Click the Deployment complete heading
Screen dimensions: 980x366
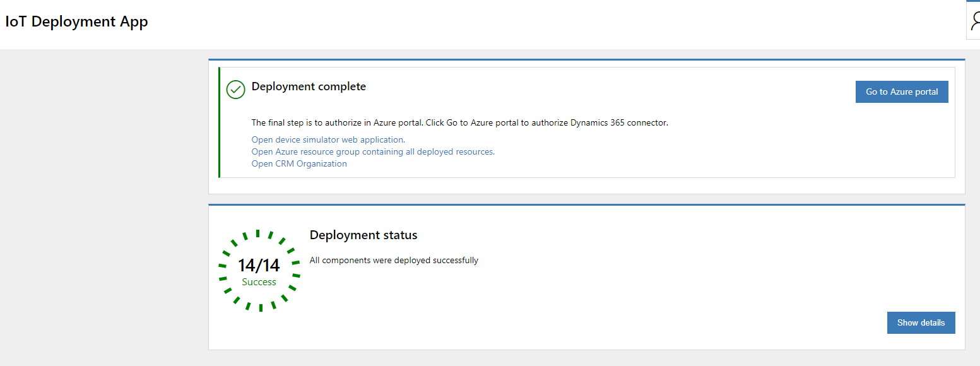point(309,86)
